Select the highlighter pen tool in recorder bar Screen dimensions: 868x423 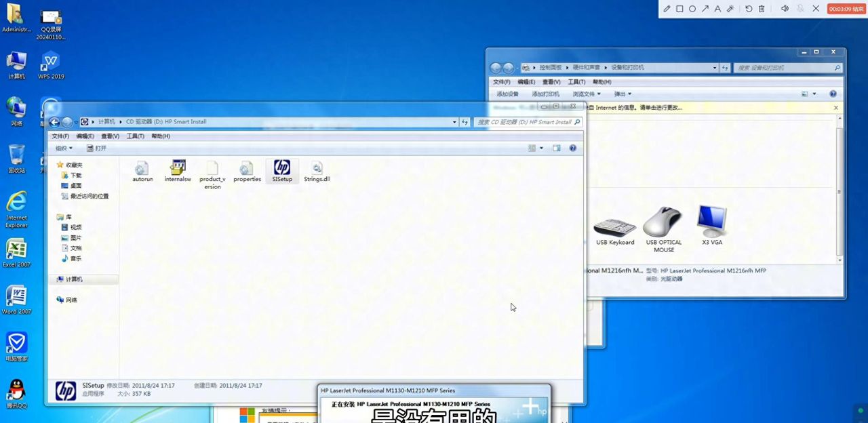(730, 9)
